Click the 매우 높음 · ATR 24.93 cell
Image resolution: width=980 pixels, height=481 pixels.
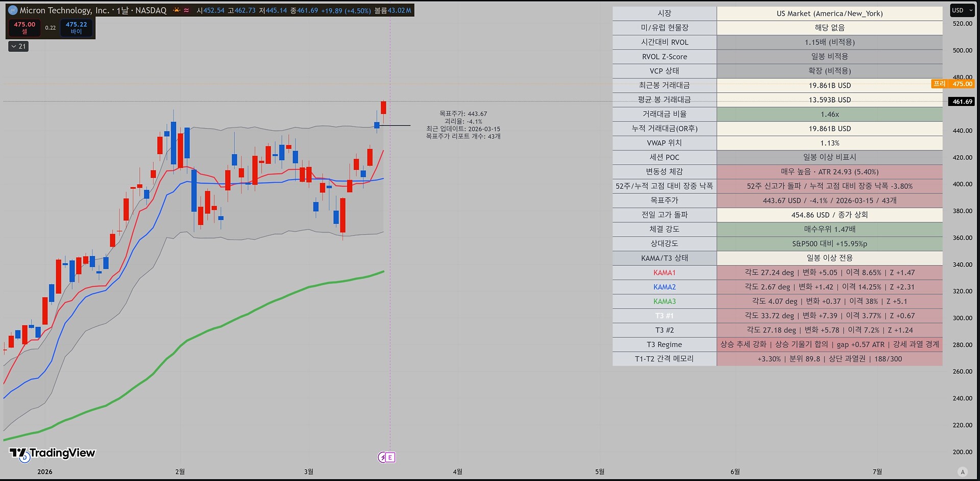pos(829,172)
